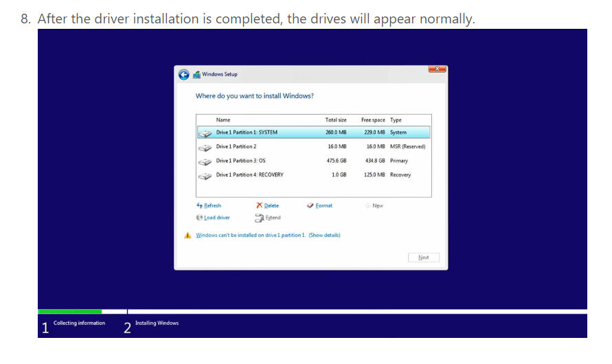
Task: Select Drive 1 Partition 1: SYSTEM row
Action: click(313, 133)
